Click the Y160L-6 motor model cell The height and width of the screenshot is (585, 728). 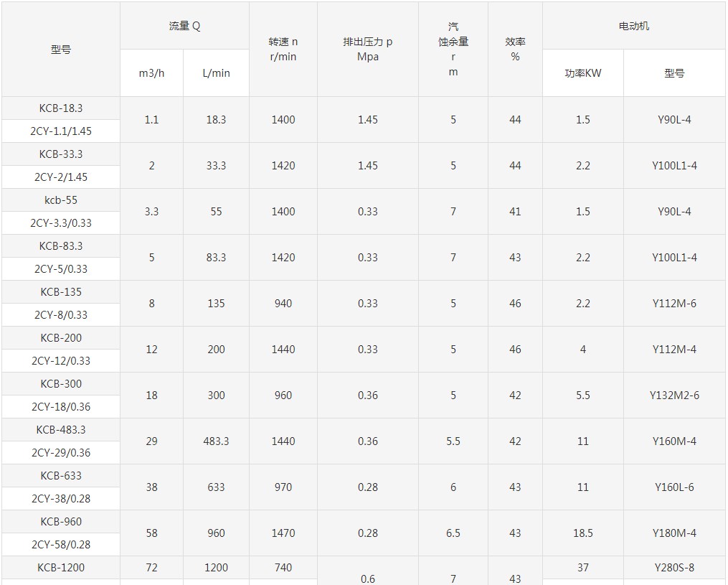pyautogui.click(x=674, y=487)
